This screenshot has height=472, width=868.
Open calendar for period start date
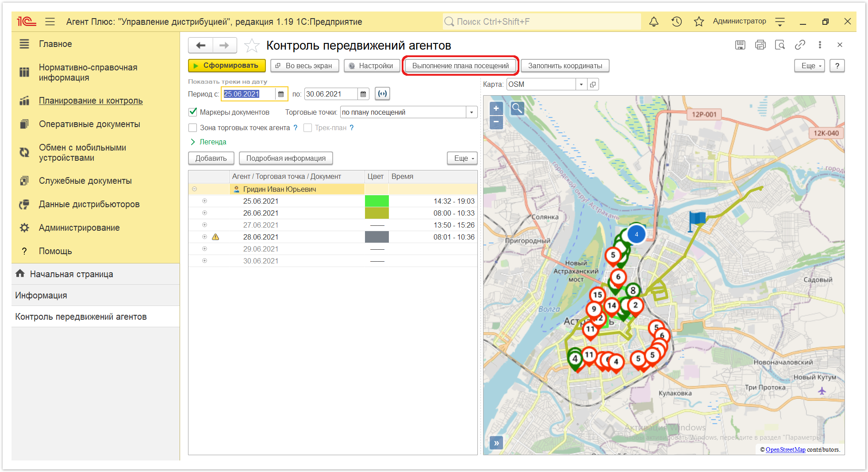pyautogui.click(x=280, y=94)
